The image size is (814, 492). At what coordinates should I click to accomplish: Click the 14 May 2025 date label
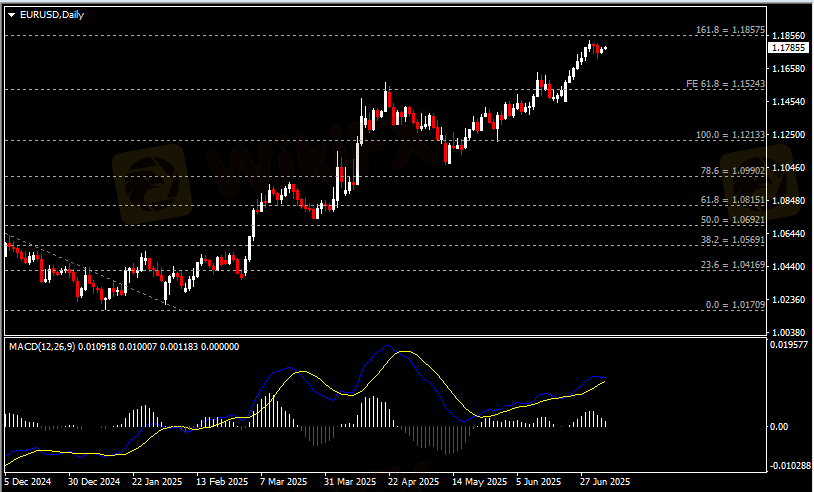(480, 482)
